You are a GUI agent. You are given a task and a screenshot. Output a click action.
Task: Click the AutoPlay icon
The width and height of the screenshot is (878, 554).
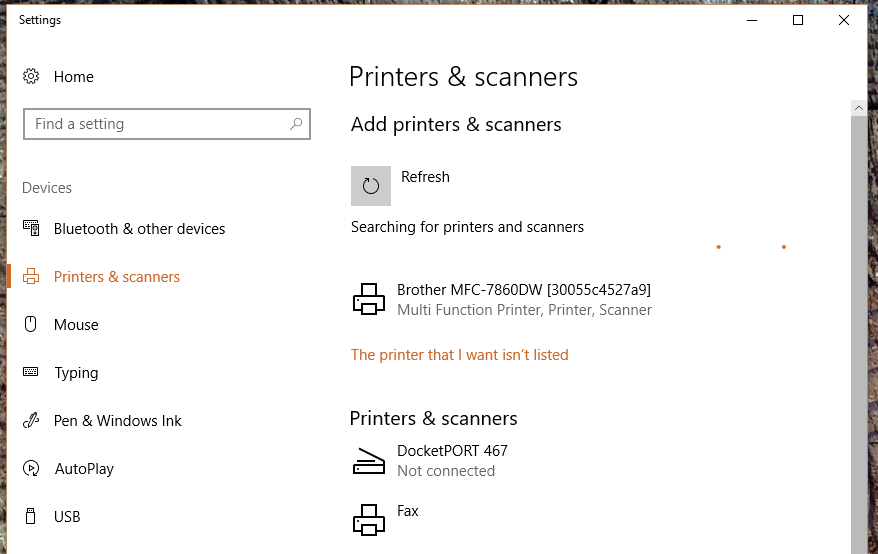31,468
